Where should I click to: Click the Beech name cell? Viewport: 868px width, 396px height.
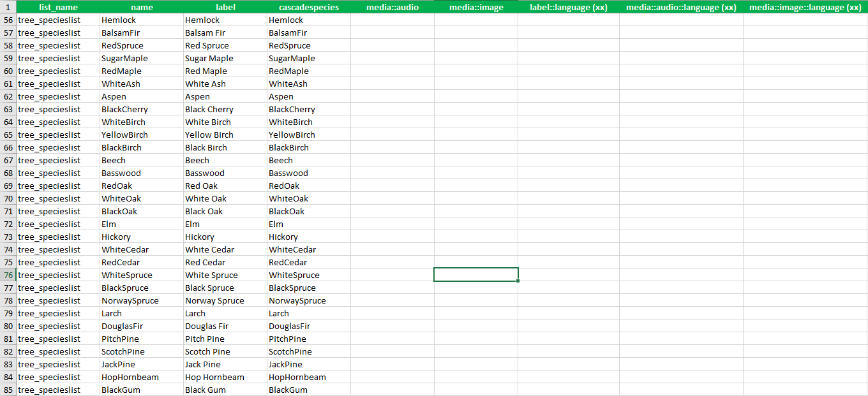[x=142, y=160]
